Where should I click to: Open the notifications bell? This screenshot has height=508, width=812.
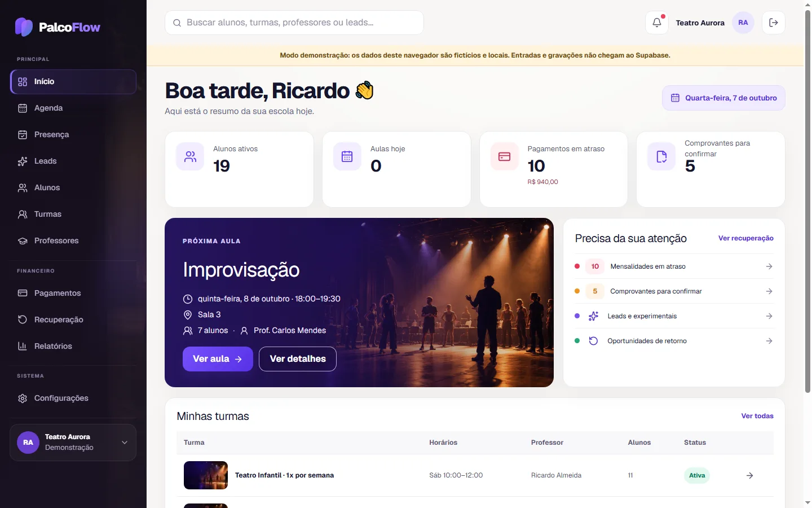coord(657,23)
